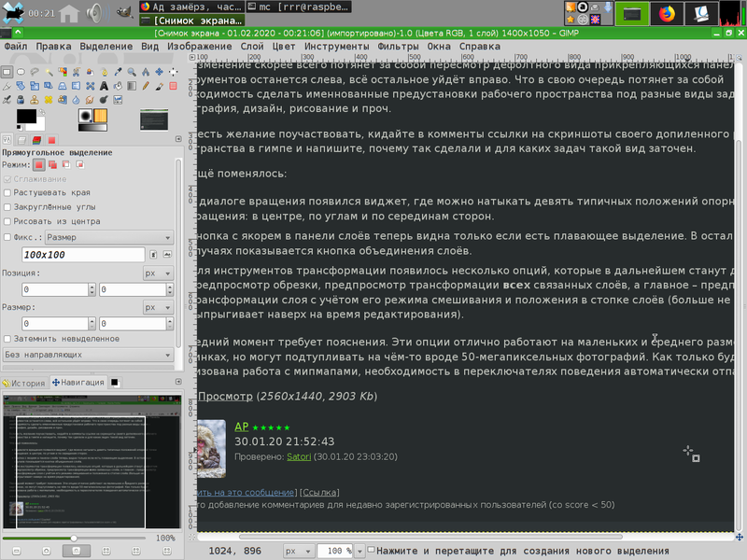Image resolution: width=747 pixels, height=560 pixels.
Task: Set selection mode to add to selection
Action: tap(52, 165)
